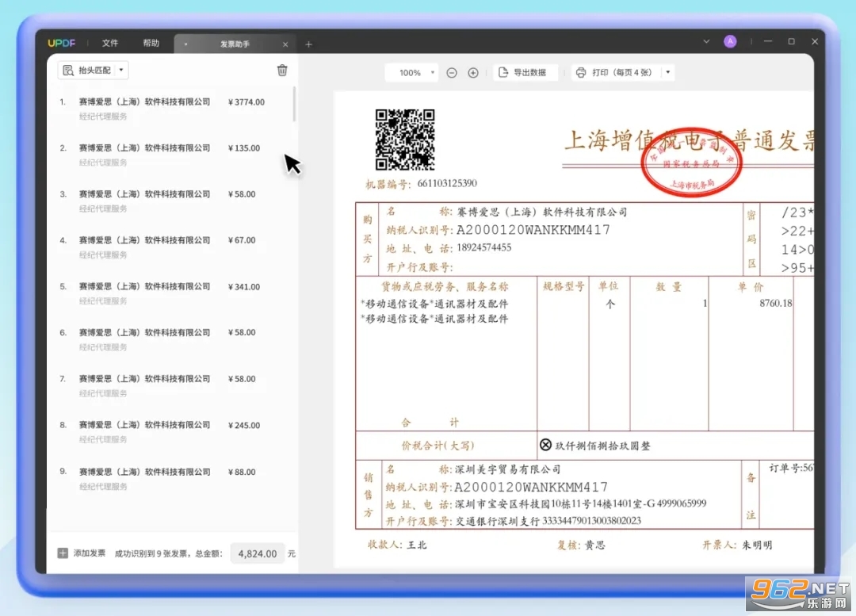Click the seller name 深圳美宇贸易有限公司
Image resolution: width=856 pixels, height=616 pixels.
508,469
